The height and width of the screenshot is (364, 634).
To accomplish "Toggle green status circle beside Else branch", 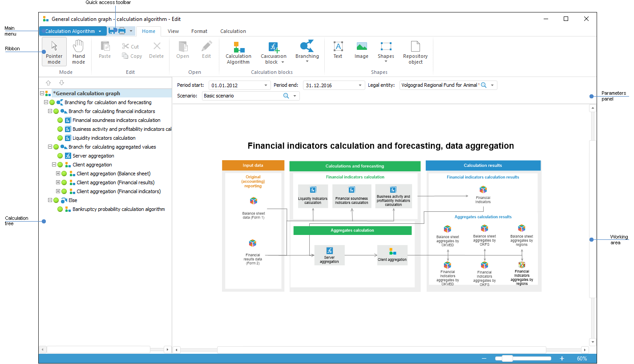I will (x=56, y=200).
